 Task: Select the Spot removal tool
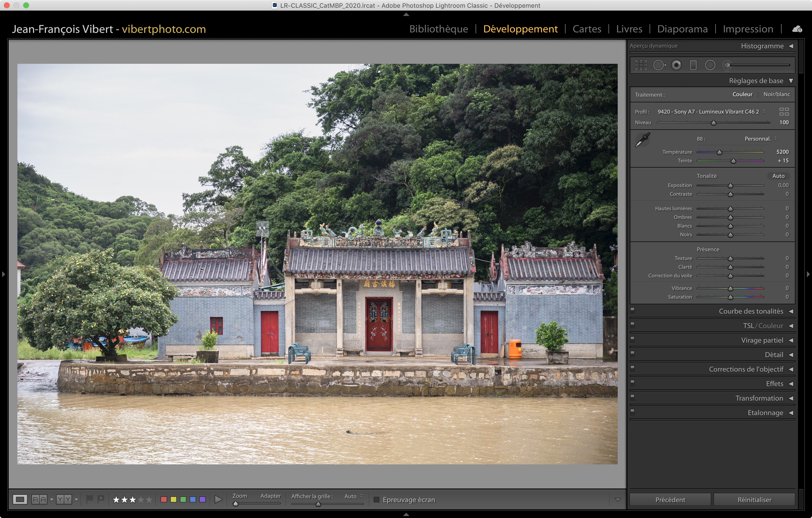pos(659,65)
